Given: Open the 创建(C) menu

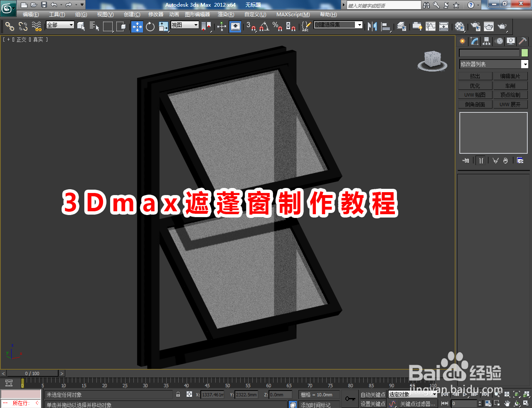Looking at the screenshot, I should tap(132, 15).
